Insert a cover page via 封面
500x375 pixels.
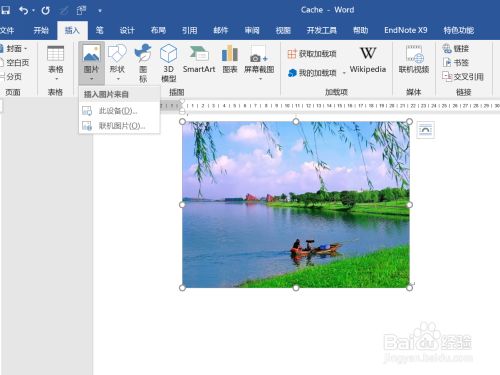[x=13, y=49]
